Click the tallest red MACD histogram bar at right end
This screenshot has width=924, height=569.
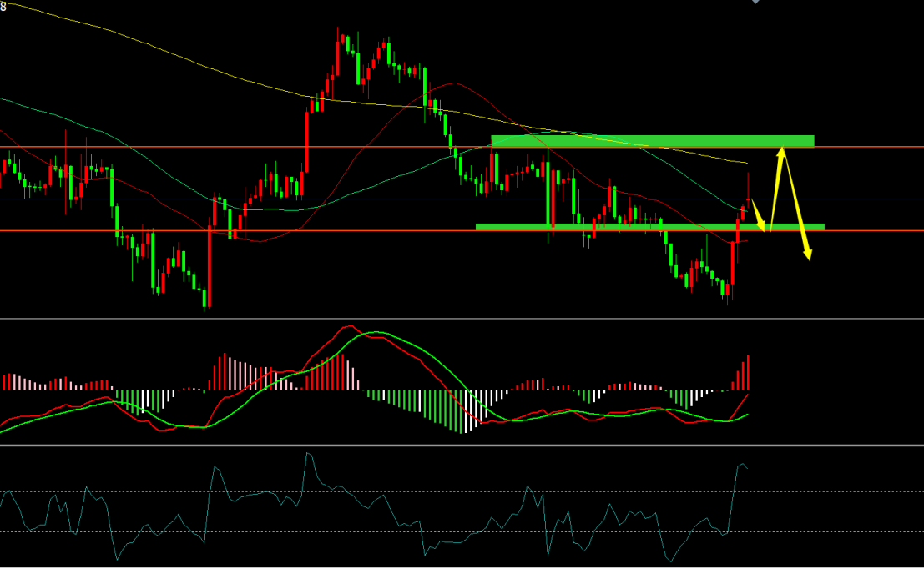click(x=749, y=372)
